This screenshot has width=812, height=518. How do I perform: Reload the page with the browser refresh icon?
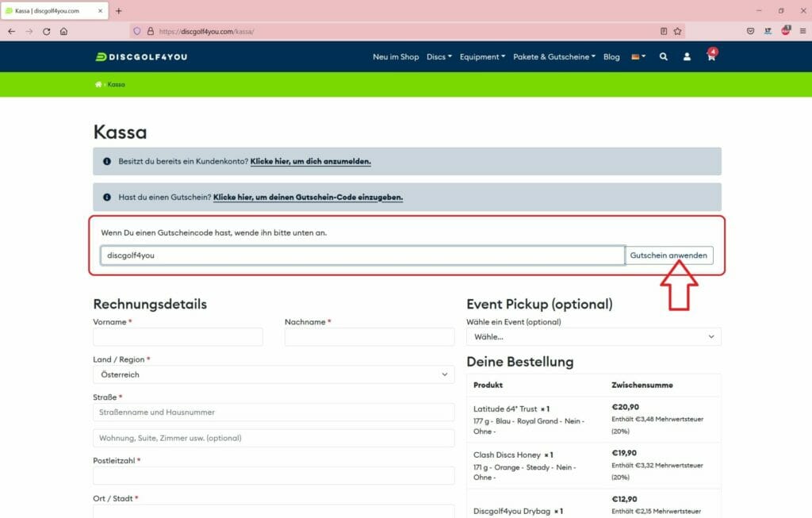46,32
